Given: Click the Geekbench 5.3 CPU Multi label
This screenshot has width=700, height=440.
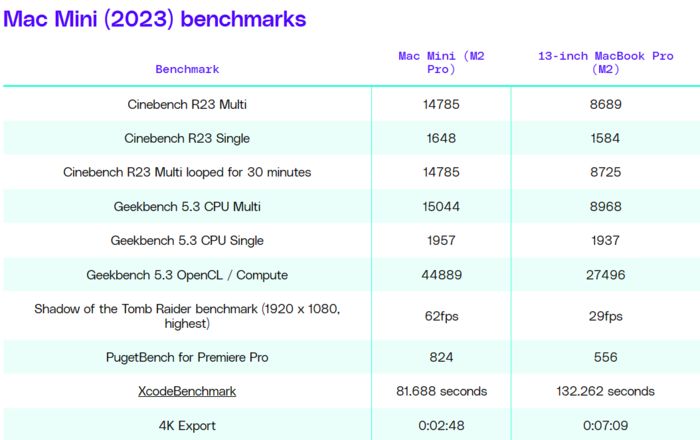Looking at the screenshot, I should (x=187, y=207).
